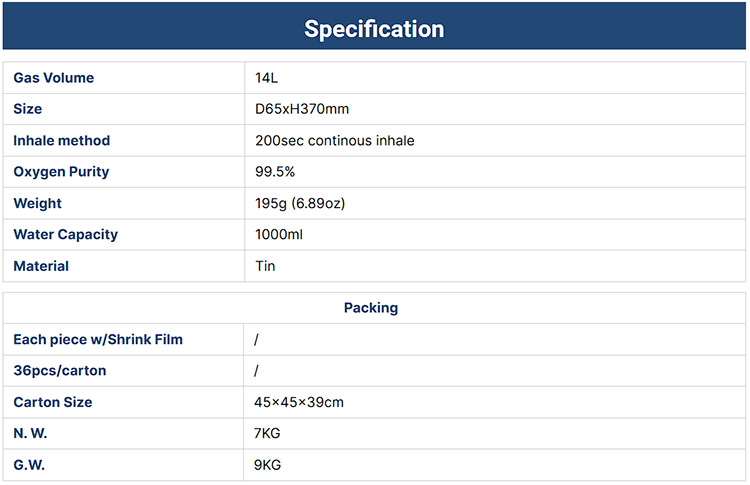Screen dimensions: 750x485
Task: Click the Specification header title
Action: [374, 28]
